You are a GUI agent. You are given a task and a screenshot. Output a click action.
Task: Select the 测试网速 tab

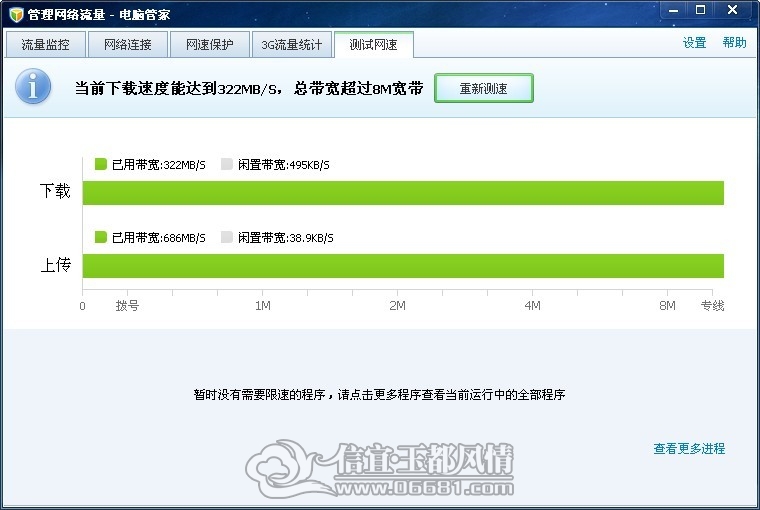pyautogui.click(x=374, y=45)
